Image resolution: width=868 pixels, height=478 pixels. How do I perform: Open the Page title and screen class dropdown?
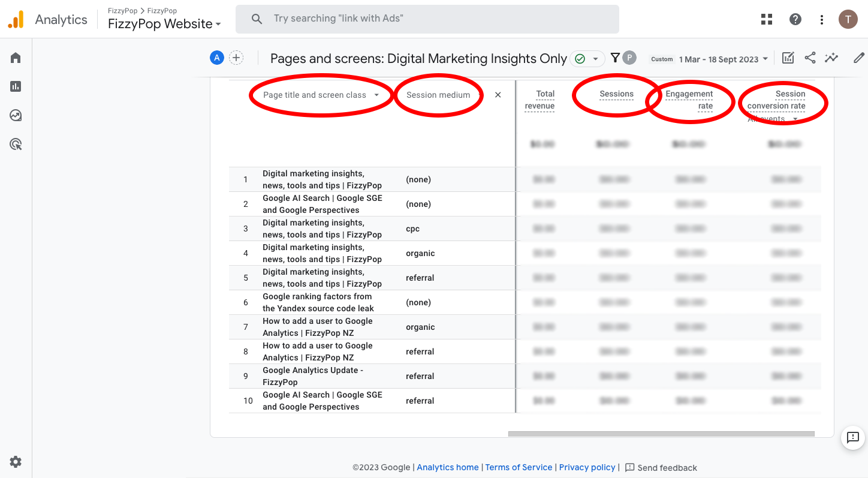coord(321,95)
